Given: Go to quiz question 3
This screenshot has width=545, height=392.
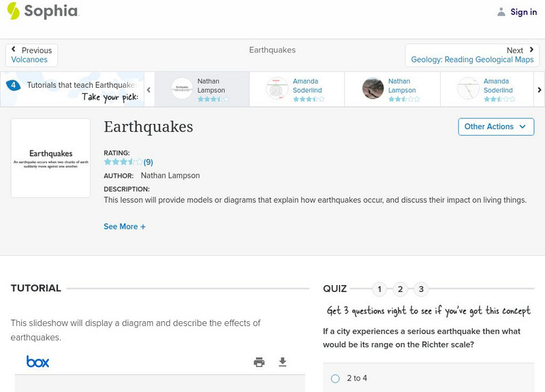Looking at the screenshot, I should 421,289.
